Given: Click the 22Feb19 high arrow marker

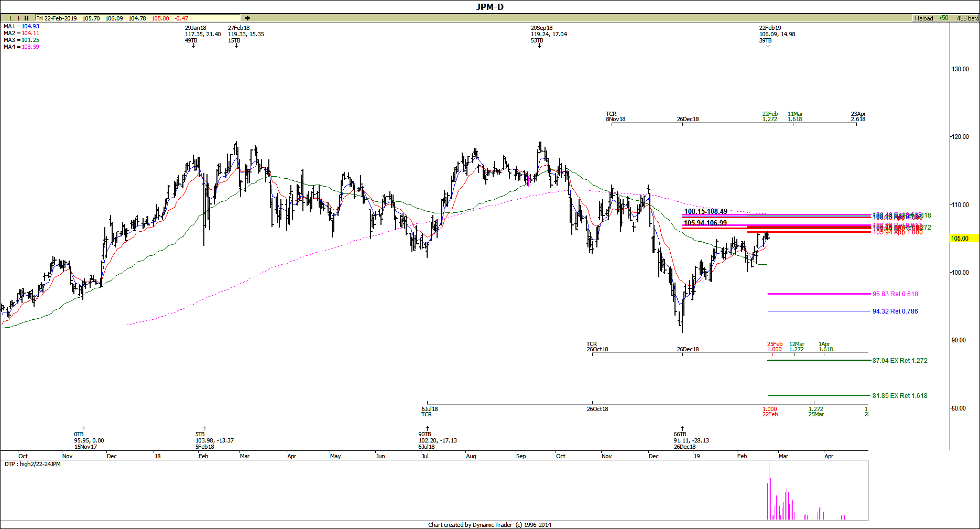Looking at the screenshot, I should (x=768, y=46).
